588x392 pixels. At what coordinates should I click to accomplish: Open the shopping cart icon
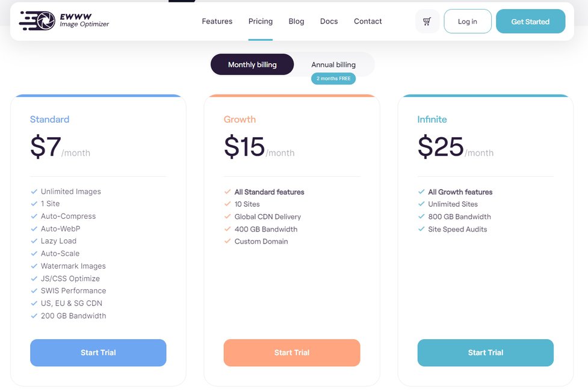427,22
